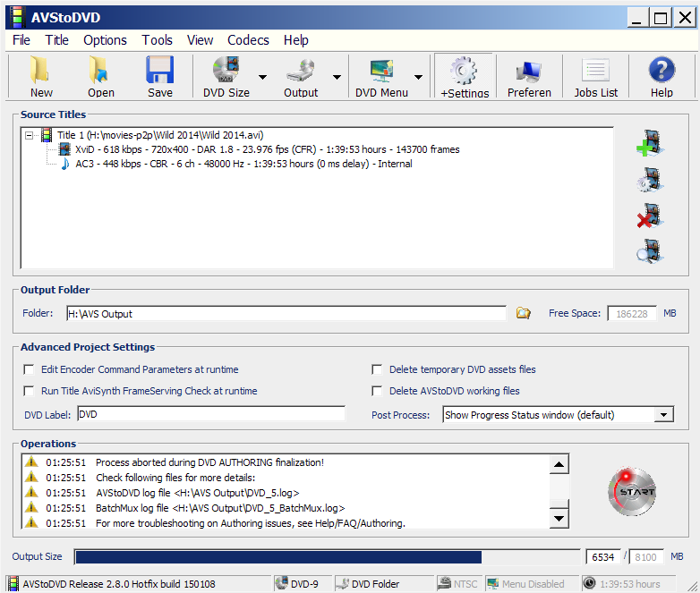Preview title with the magnifier film icon
700x593 pixels.
[650, 251]
